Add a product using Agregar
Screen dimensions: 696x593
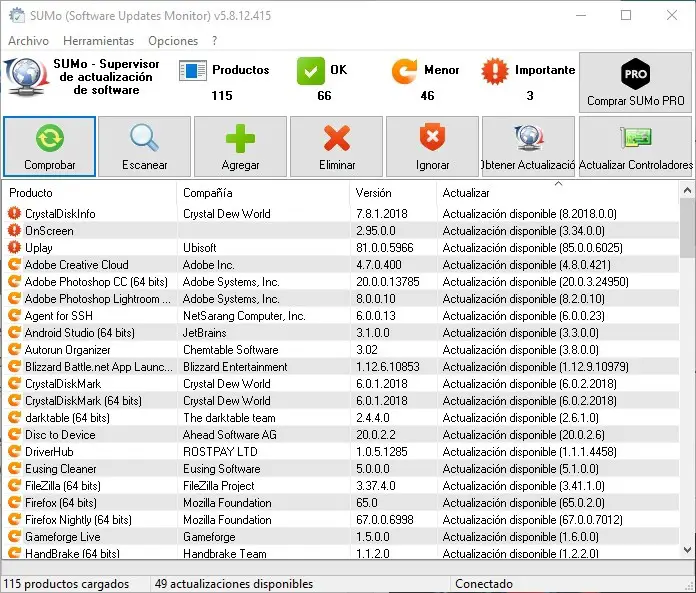(x=240, y=146)
